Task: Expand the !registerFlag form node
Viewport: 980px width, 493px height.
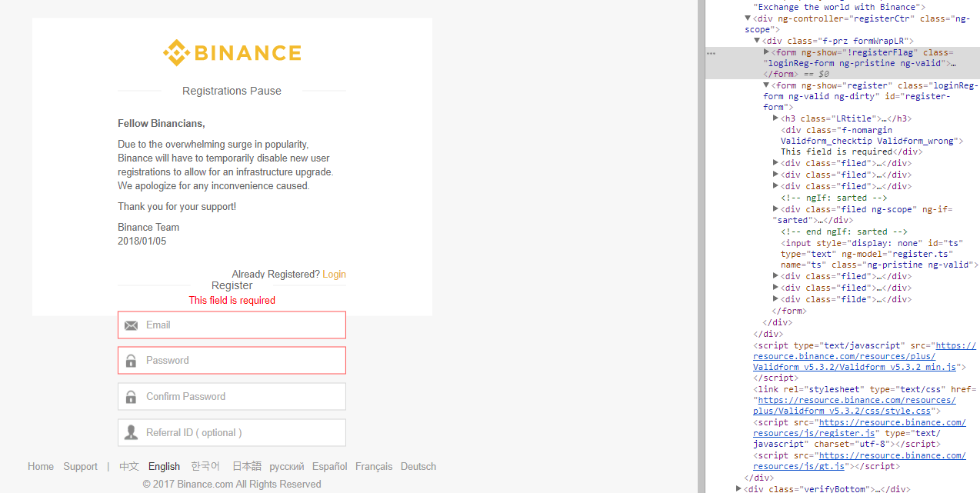Action: [x=766, y=52]
